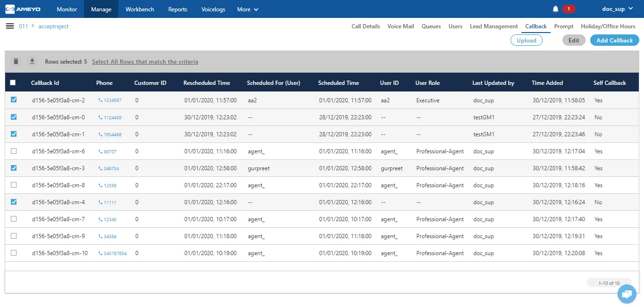
Task: Delete selected callbacks with trash icon
Action: [x=16, y=61]
